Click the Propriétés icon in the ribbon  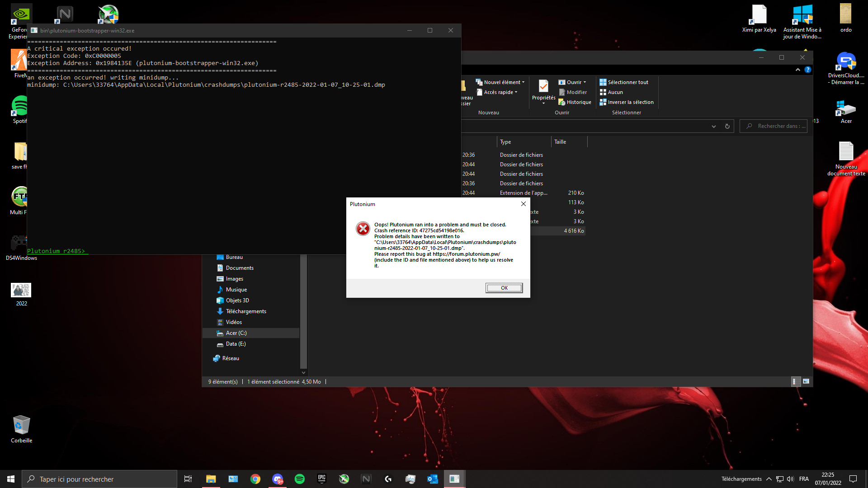click(543, 86)
